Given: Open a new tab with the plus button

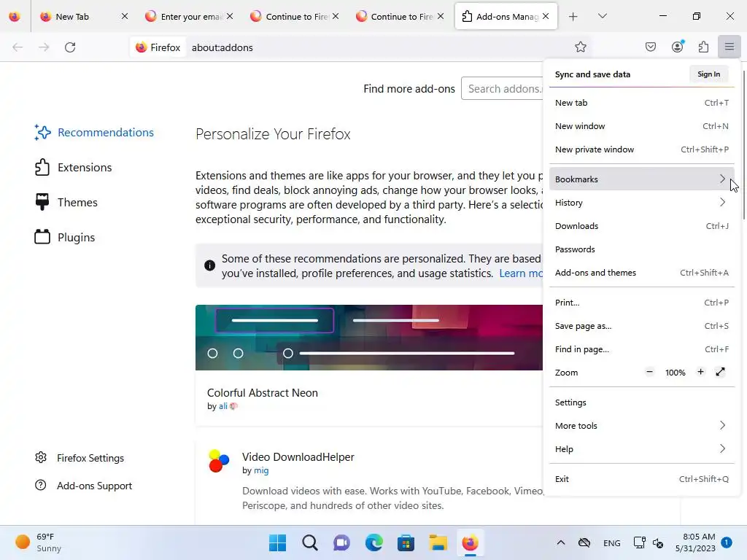Looking at the screenshot, I should [x=573, y=17].
